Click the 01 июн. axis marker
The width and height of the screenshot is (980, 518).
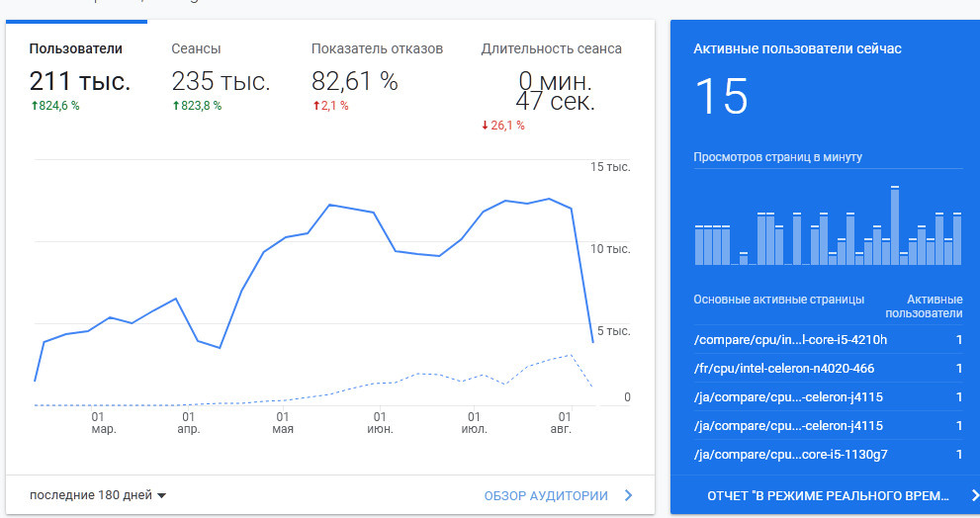tap(380, 423)
